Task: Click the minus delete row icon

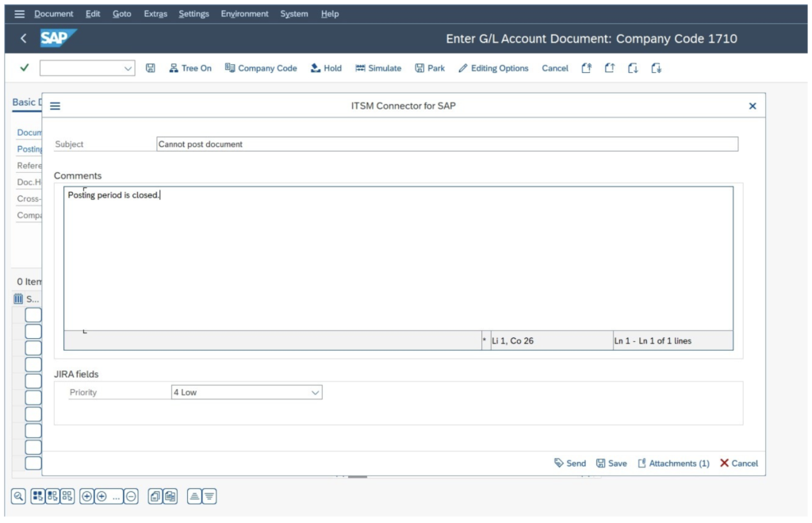Action: 132,496
